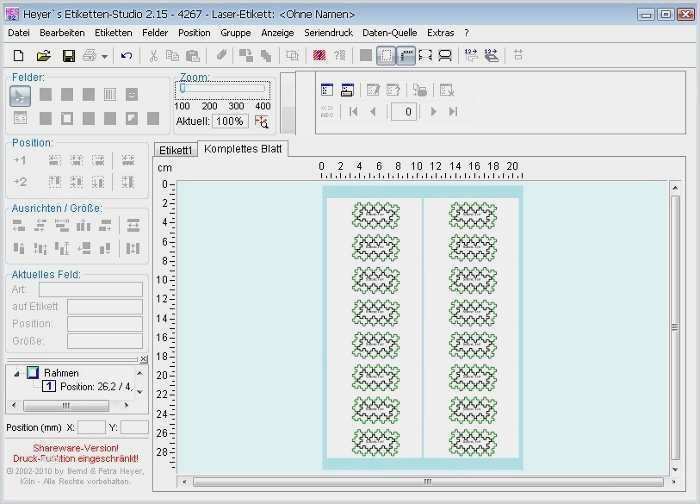Open the ? help menu

point(467,33)
